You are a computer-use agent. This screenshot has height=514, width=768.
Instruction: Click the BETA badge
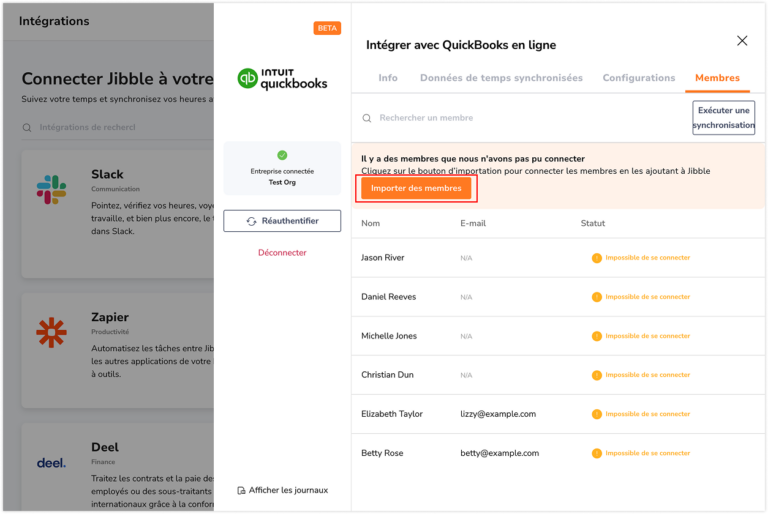coord(327,28)
